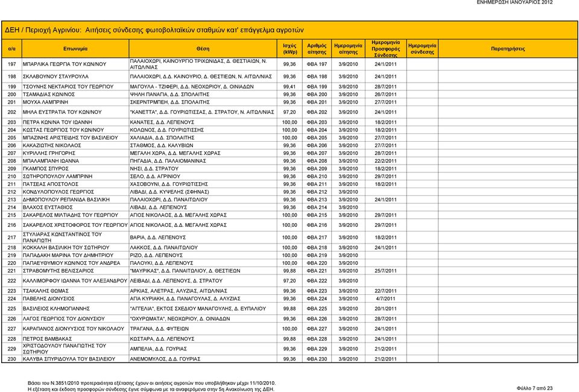The width and height of the screenshot is (579, 392).
Task: Select name 'ΜΠΑΛΑΜΠΑΝΗ ΙΩΑΝΝΑ'
Action: 51,161
